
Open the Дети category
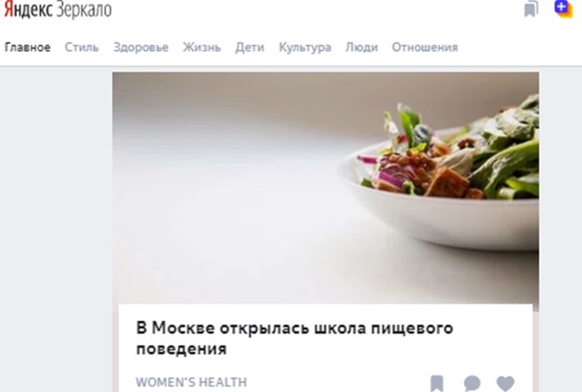(x=249, y=47)
